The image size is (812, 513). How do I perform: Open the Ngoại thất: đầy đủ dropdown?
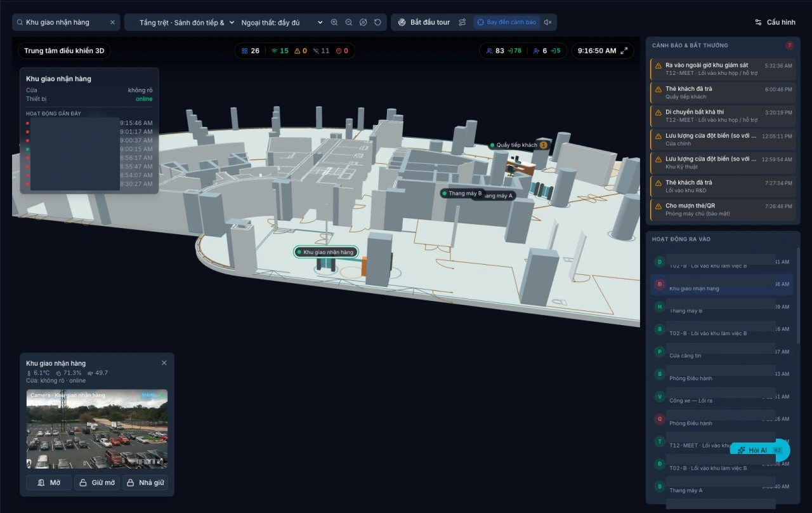coord(282,22)
